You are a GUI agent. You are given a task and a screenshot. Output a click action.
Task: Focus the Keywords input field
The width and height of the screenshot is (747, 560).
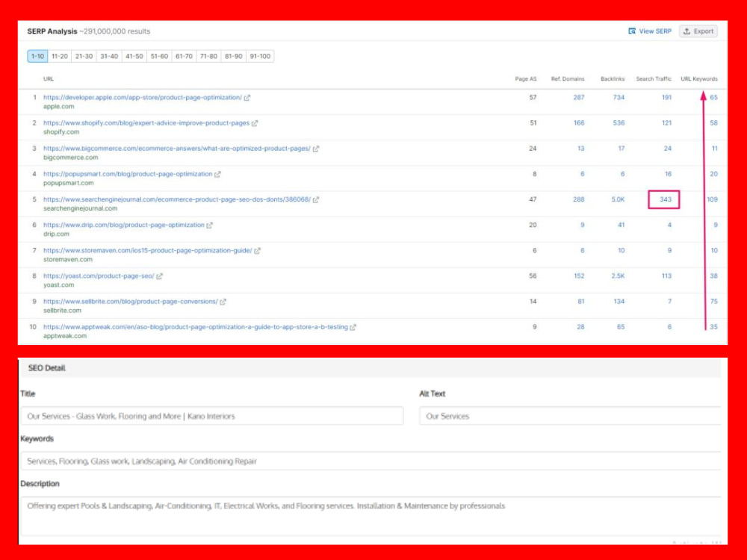click(371, 461)
